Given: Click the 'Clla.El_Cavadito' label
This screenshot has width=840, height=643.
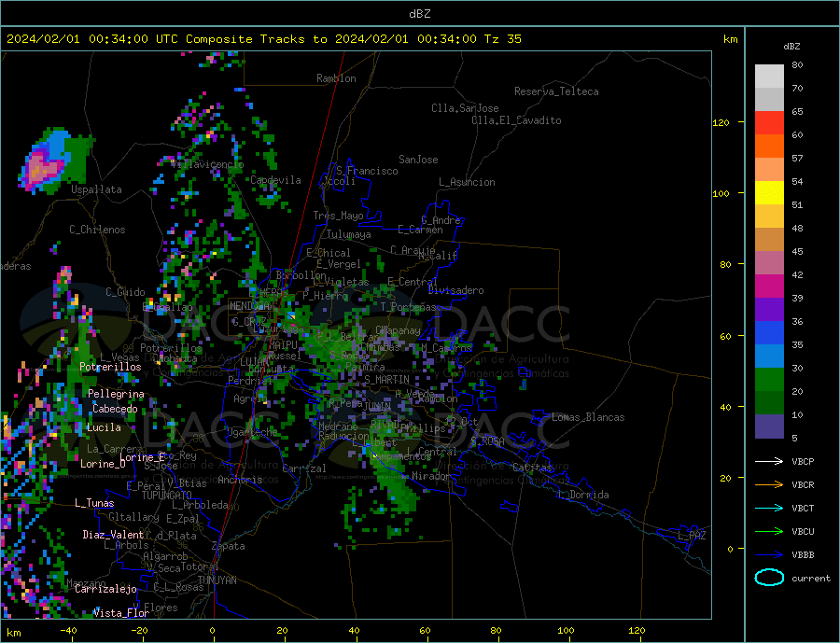Looking at the screenshot, I should 516,120.
